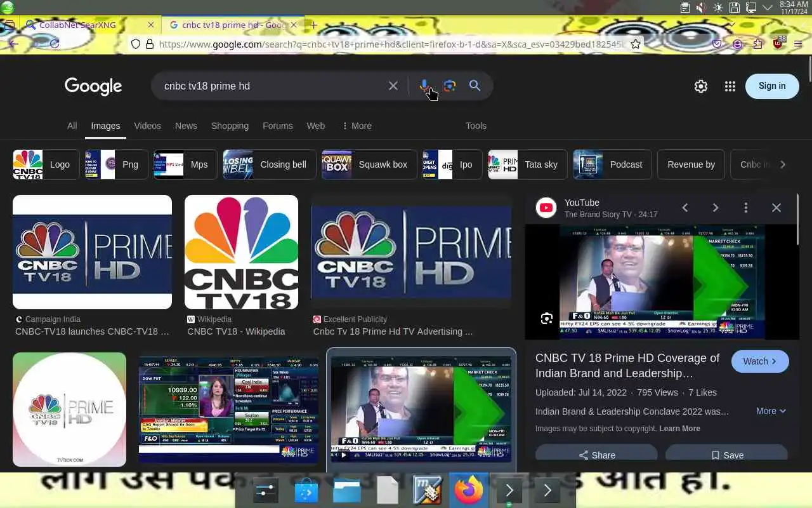Close the image preview panel
Image resolution: width=812 pixels, height=508 pixels.
point(776,208)
